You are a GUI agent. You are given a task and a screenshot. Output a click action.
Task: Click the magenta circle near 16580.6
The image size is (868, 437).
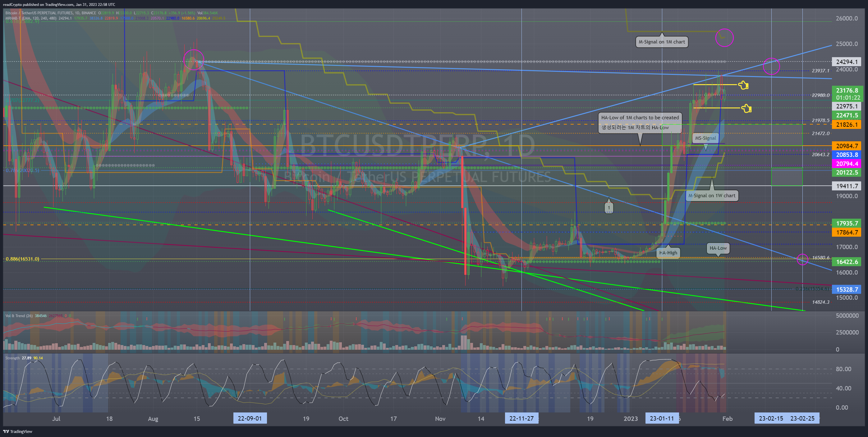coord(802,259)
